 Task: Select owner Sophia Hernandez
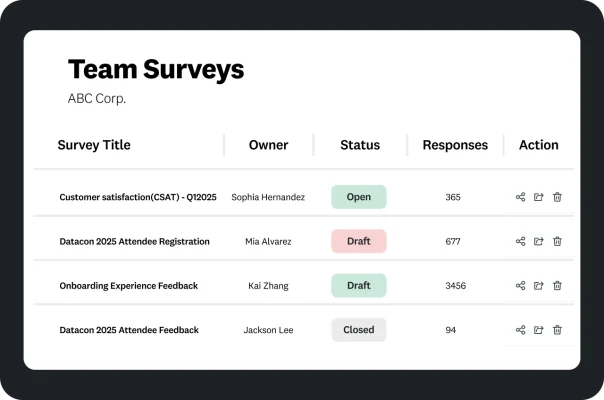(268, 197)
